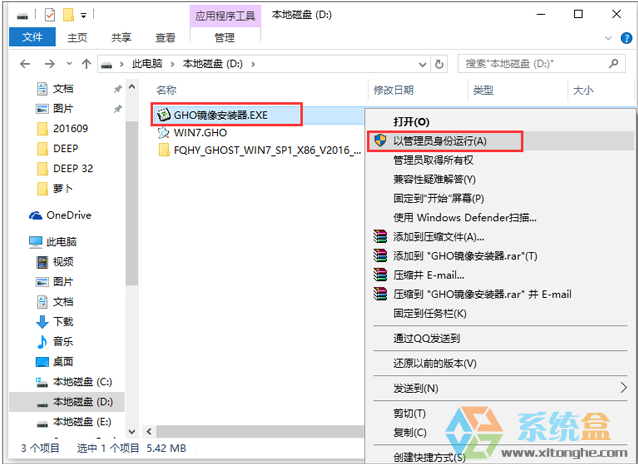Image resolution: width=638 pixels, height=465 pixels.
Task: Click the New Folder icon in quick access toolbar
Action: [68, 15]
